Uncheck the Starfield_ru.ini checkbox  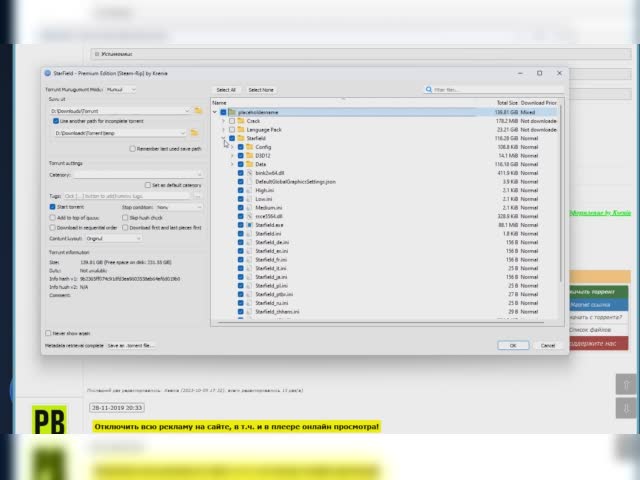[240, 303]
